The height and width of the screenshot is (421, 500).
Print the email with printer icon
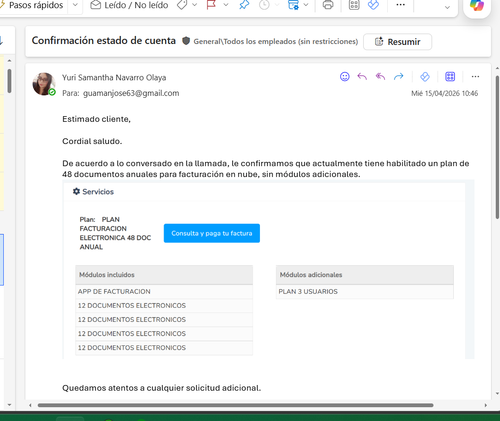point(328,5)
